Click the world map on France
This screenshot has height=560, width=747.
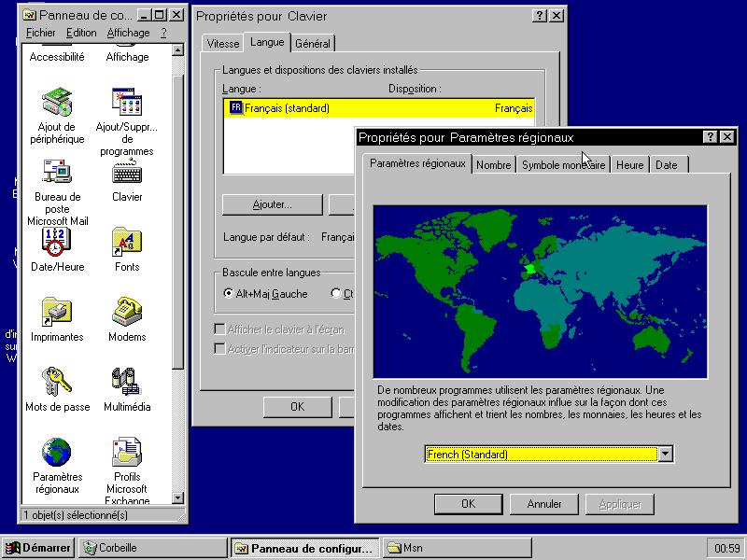click(529, 269)
